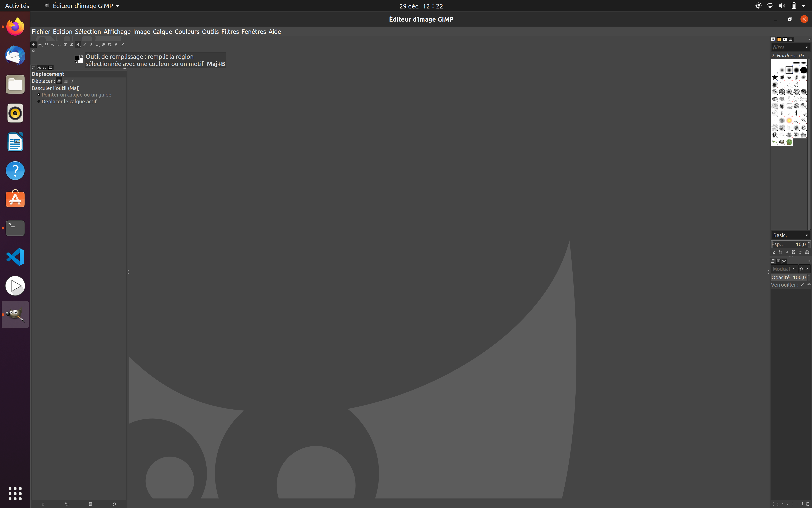812x508 pixels.
Task: Swap foreground and background colors
Action: click(82, 57)
